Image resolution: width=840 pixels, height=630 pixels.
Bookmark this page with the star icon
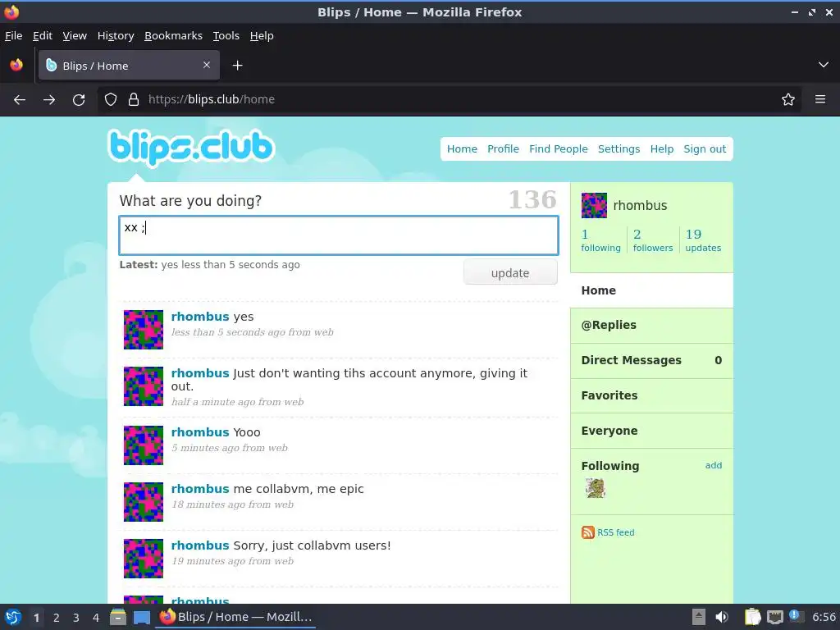click(x=788, y=99)
